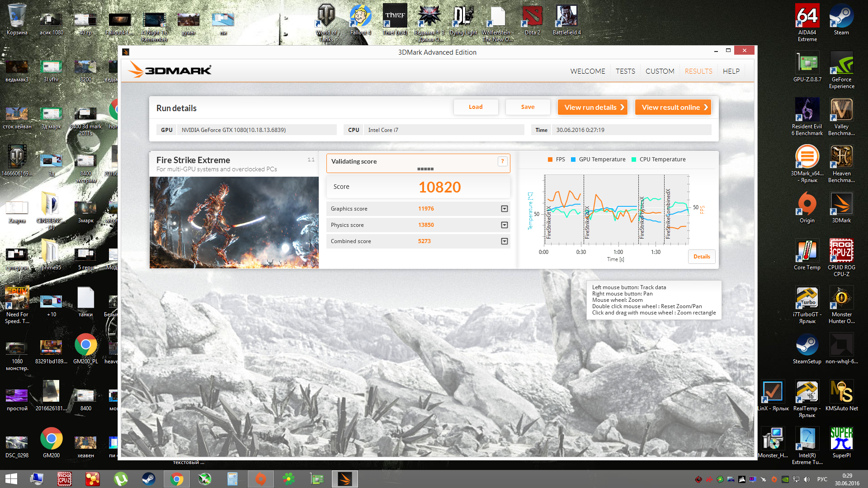Click the Fire Strike Extreme preview thumbnail
Viewport: 868px width, 488px height.
[234, 222]
